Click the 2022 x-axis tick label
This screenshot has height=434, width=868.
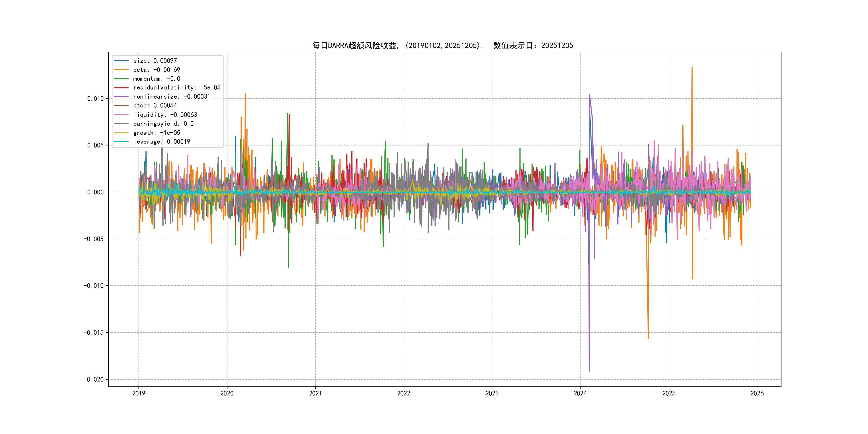(x=404, y=393)
